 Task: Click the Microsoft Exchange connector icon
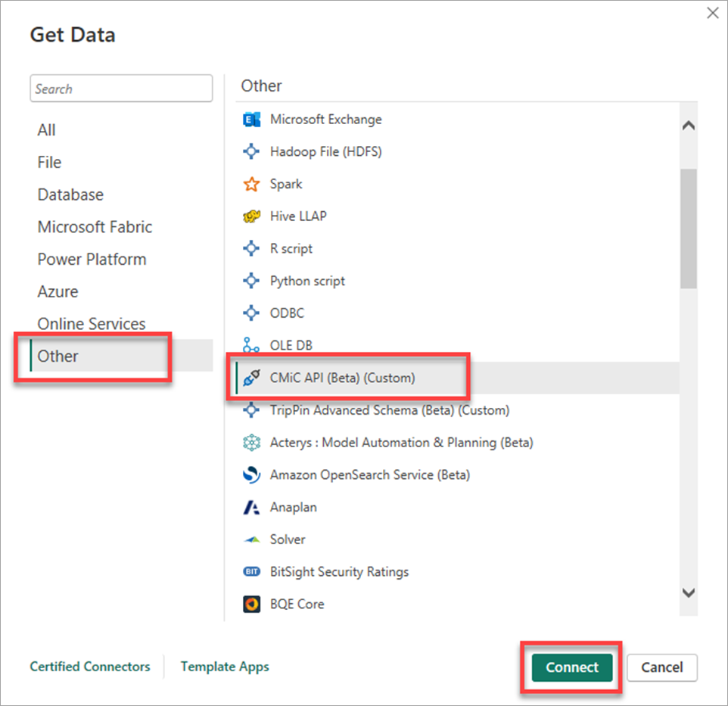pyautogui.click(x=251, y=120)
